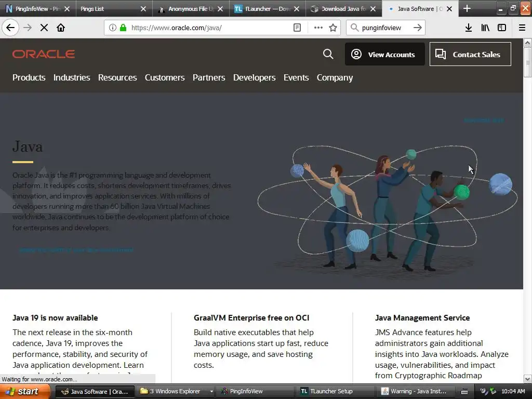The width and height of the screenshot is (532, 399).
Task: Bookmark this page with the star icon
Action: click(x=333, y=28)
